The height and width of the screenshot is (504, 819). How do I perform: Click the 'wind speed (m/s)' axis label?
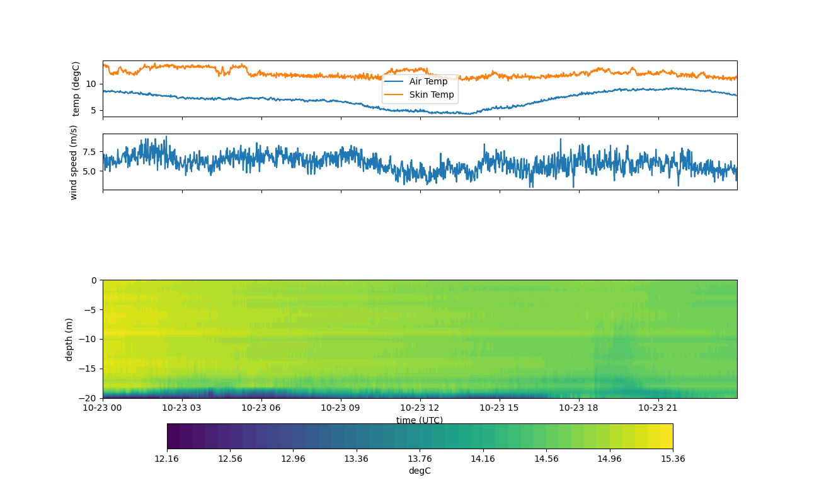pyautogui.click(x=74, y=162)
